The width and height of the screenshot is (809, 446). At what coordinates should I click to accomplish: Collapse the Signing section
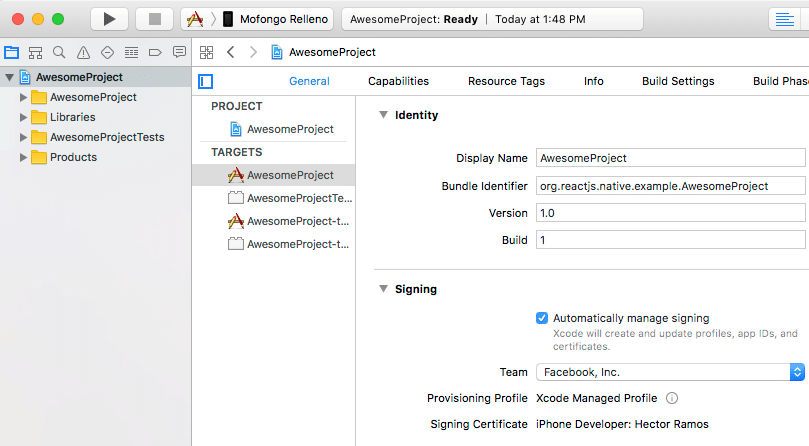click(383, 289)
